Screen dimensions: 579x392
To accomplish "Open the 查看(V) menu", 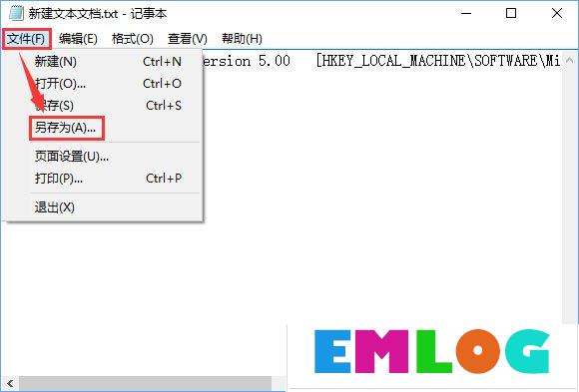I will click(x=188, y=38).
